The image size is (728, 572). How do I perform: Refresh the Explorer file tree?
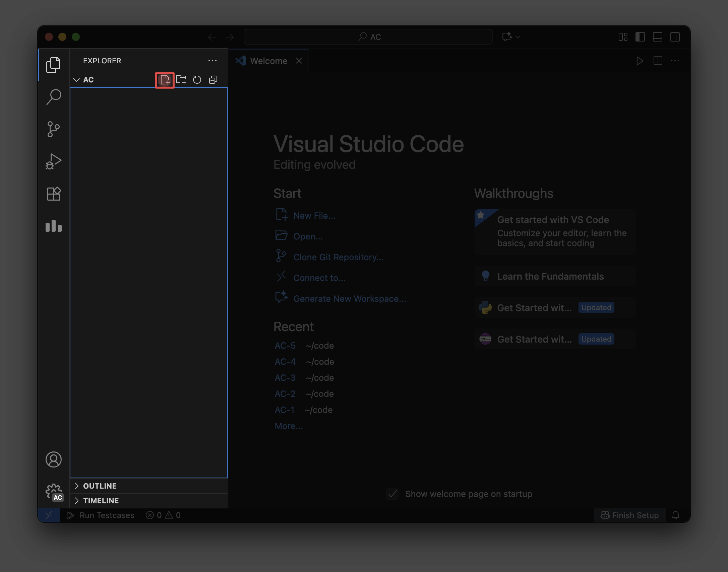[197, 80]
